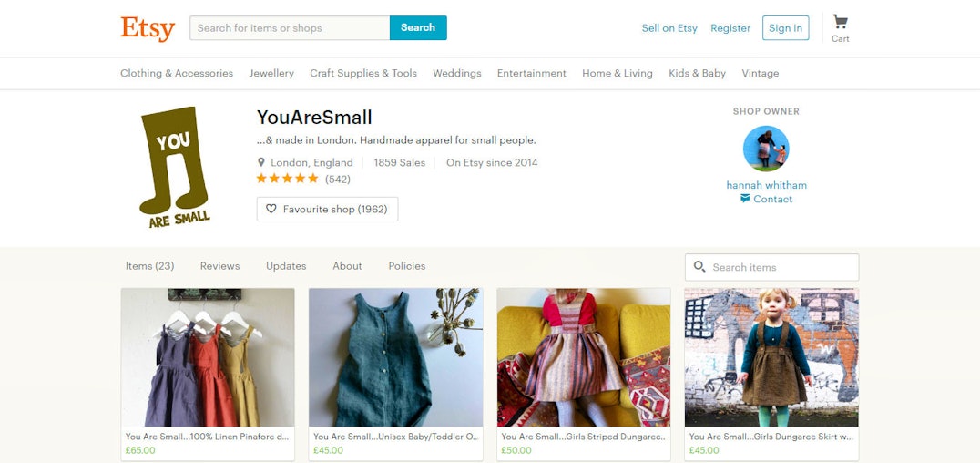Open the Policies tab
Image resolution: width=980 pixels, height=463 pixels.
coord(407,266)
